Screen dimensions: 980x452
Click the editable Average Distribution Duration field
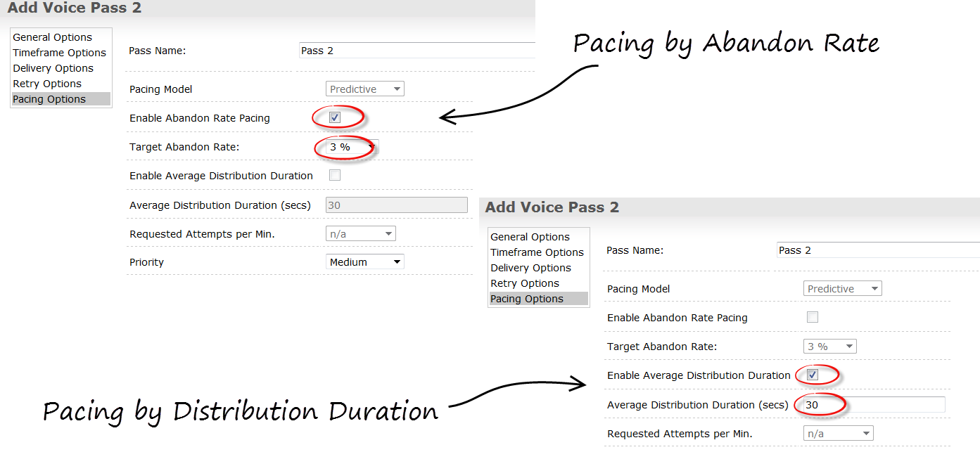click(x=873, y=405)
